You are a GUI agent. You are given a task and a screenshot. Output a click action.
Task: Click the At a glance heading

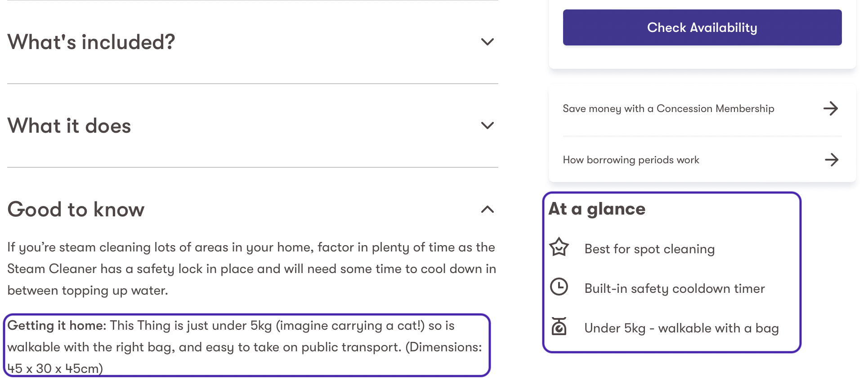597,209
